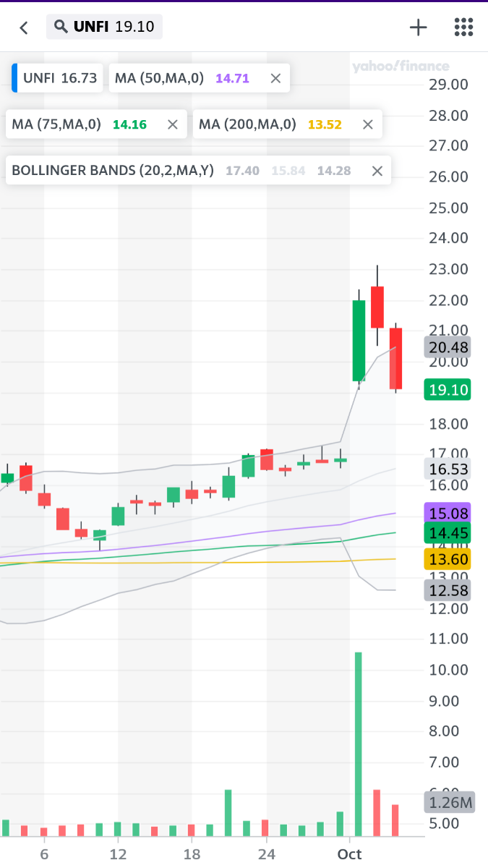
Task: Remove the MA 50 indicator
Action: (x=275, y=78)
